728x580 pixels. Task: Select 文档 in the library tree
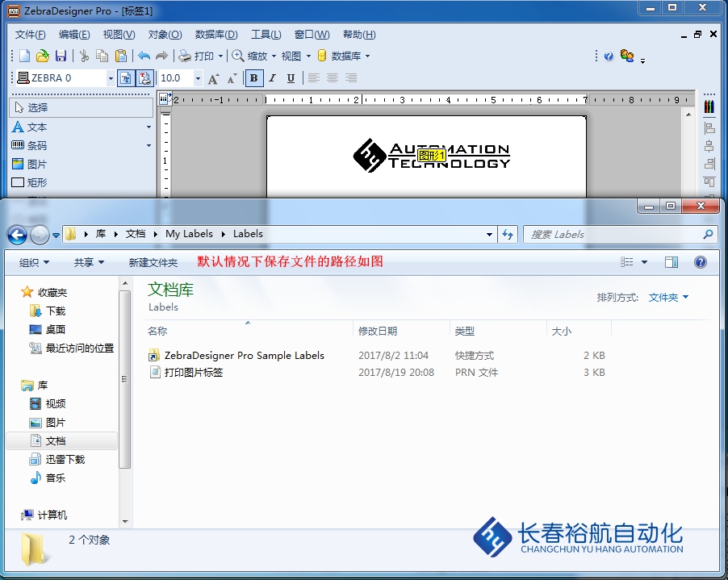62,440
